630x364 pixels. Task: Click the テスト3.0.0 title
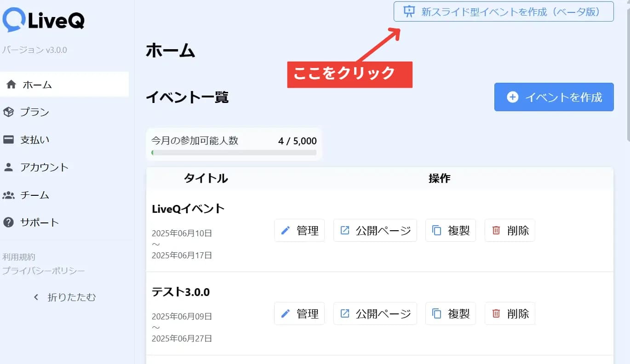tap(181, 292)
